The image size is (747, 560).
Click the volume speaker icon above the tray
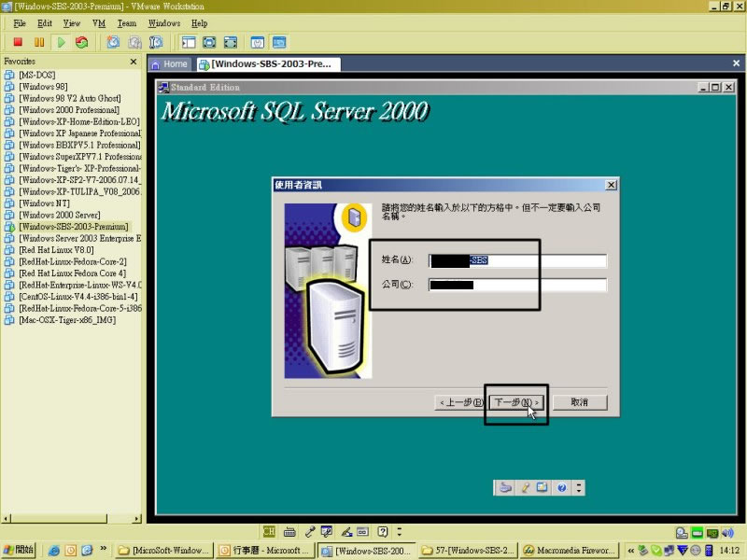click(x=727, y=532)
